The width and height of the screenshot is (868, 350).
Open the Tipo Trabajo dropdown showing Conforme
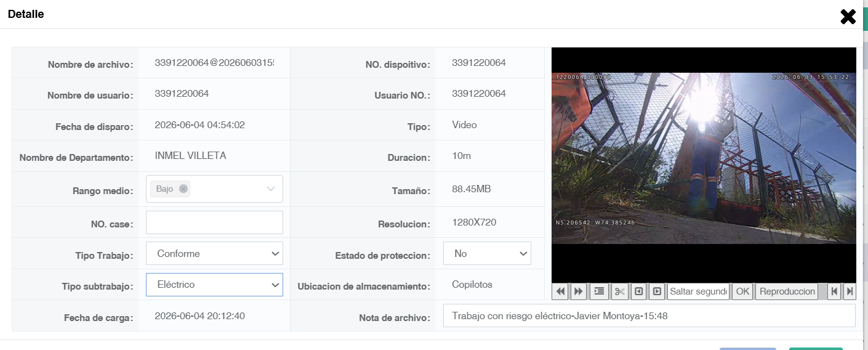[214, 253]
